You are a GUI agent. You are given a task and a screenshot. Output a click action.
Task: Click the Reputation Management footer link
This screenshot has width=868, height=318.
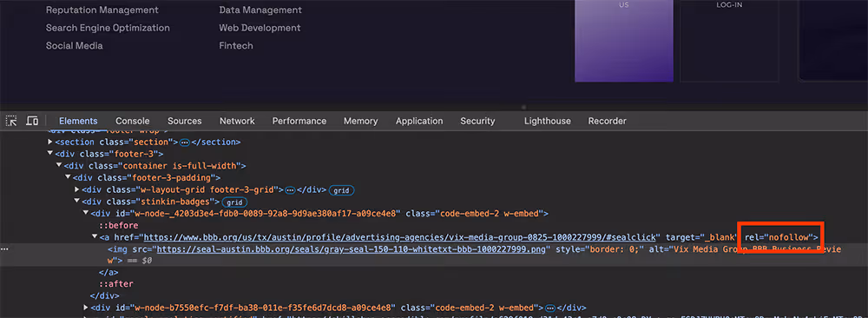pos(102,10)
